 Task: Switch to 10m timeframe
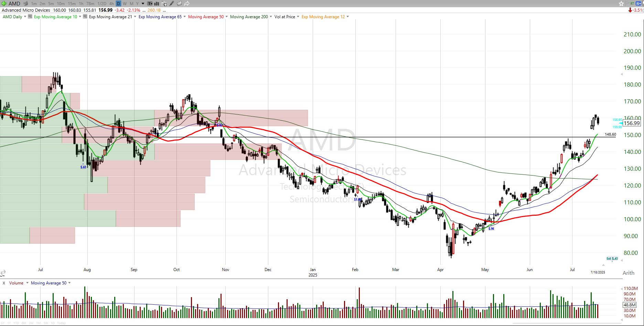tap(61, 4)
